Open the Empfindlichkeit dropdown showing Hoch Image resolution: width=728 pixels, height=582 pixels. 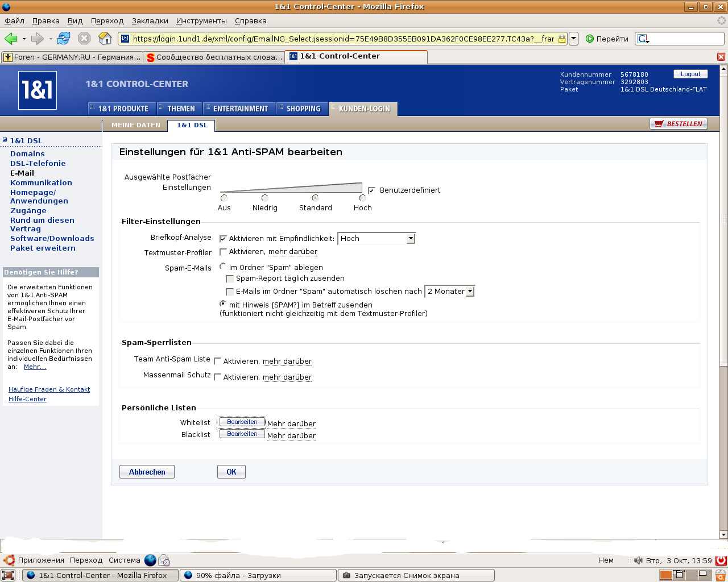pyautogui.click(x=377, y=239)
